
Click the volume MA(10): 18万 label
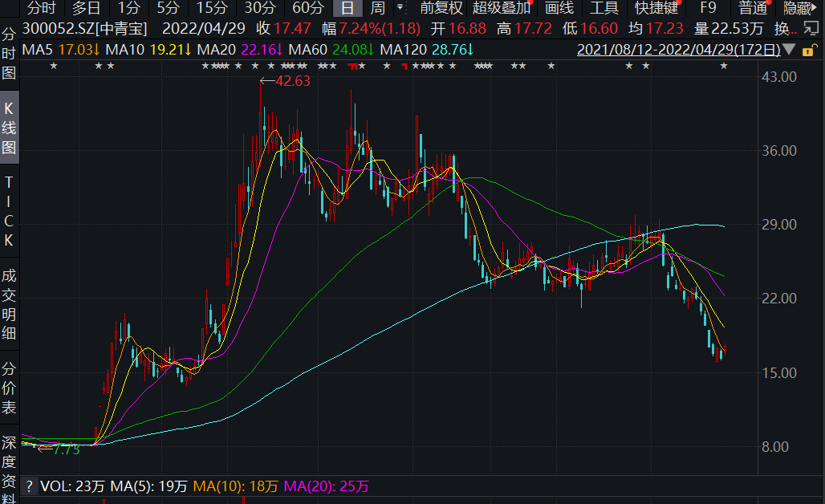pos(235,486)
